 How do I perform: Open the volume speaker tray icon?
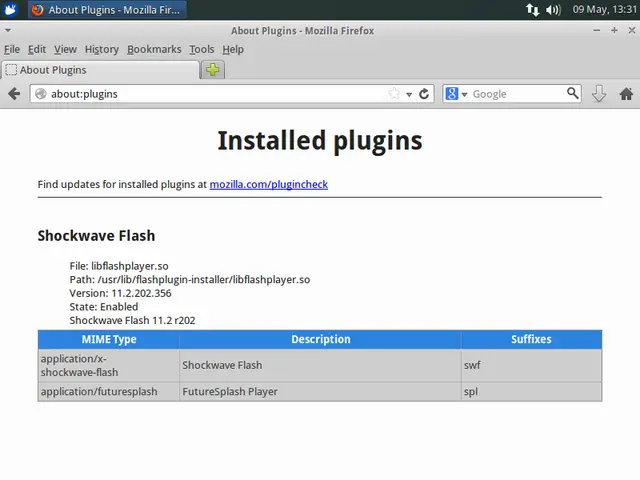(553, 9)
